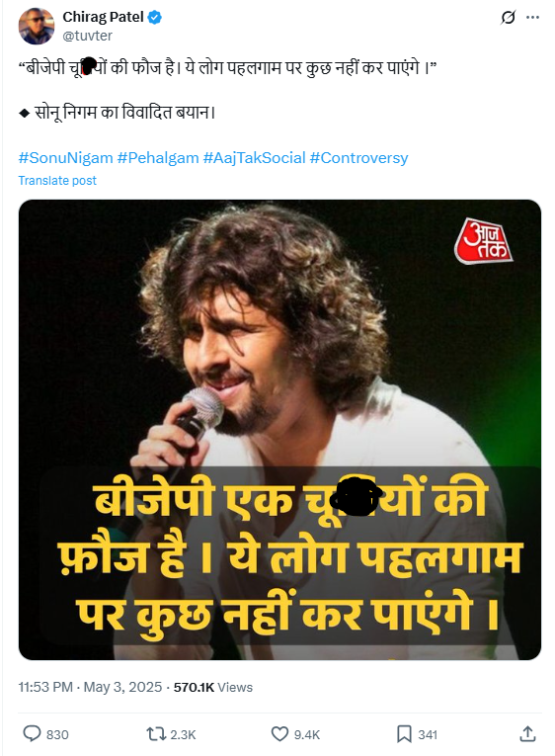
Task: Like the post with heart icon
Action: pos(279,734)
